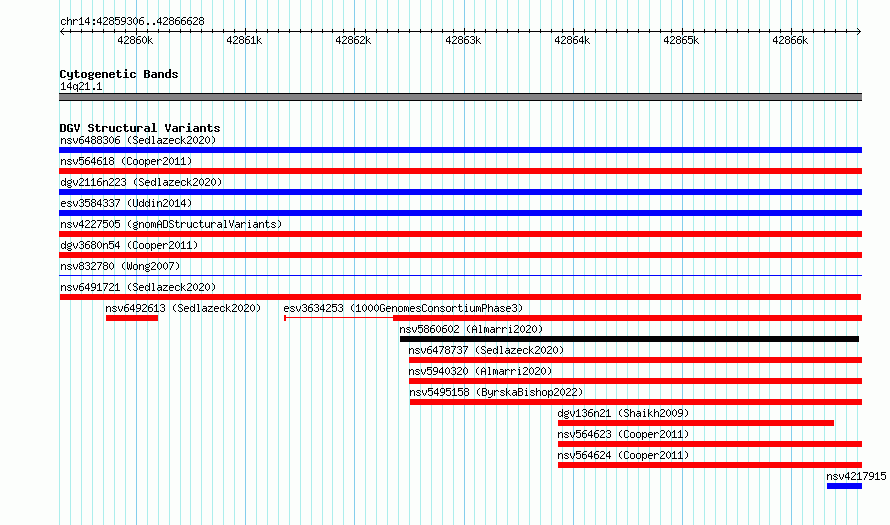Open the nsv5940320 (Almarri2020) label
This screenshot has height=525, width=890.
tap(480, 371)
